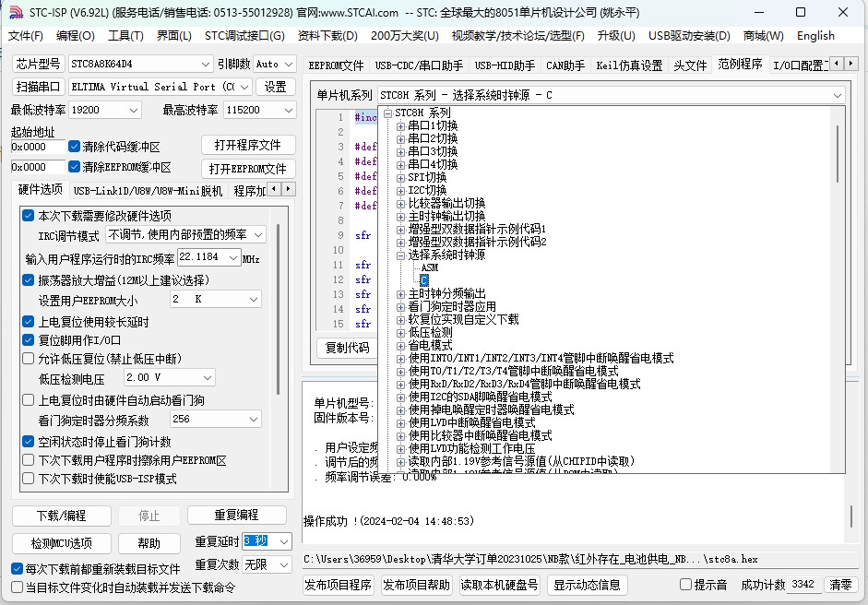Image resolution: width=868 pixels, height=605 pixels.
Task: Expand 低压检测 tree node
Action: tap(400, 333)
